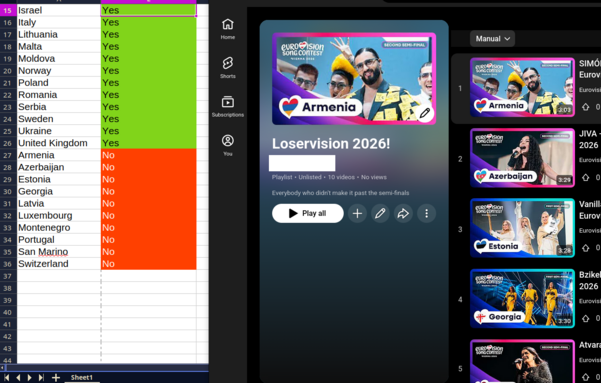Click the Lithuania cell
Viewport: 601px width, 383px height.
point(59,35)
